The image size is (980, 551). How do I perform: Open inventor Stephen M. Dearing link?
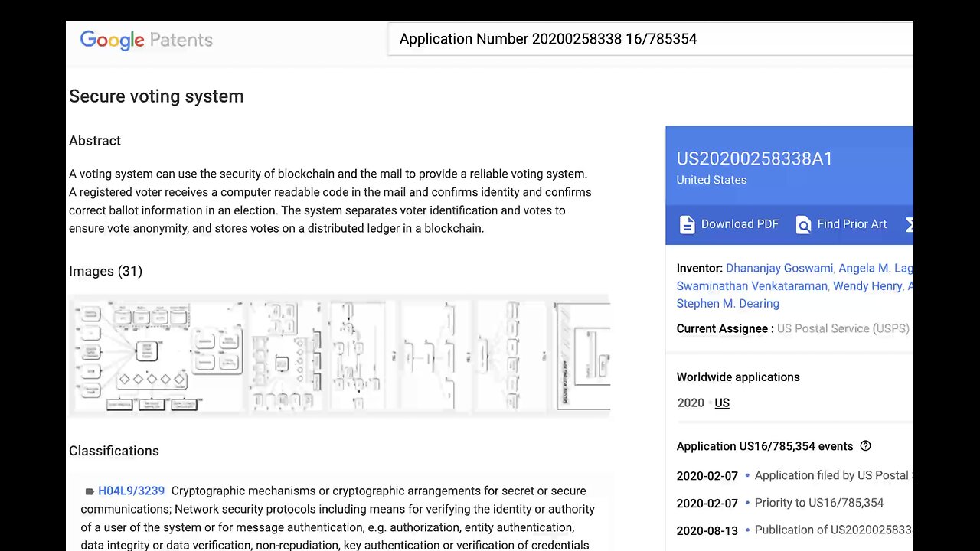coord(728,304)
